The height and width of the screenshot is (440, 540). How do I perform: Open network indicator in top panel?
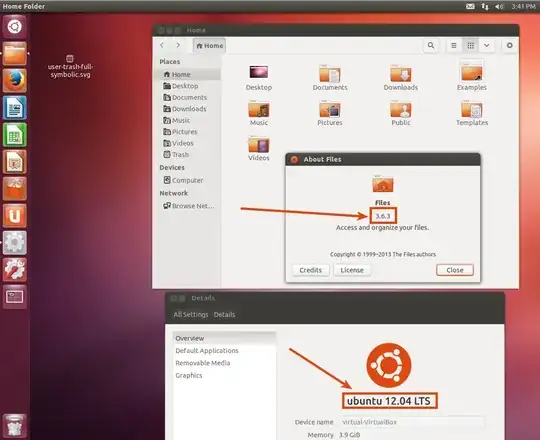tap(485, 6)
